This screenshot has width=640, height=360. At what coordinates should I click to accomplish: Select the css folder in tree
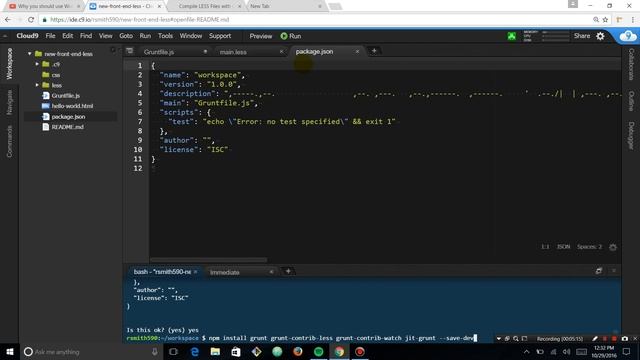[x=56, y=75]
